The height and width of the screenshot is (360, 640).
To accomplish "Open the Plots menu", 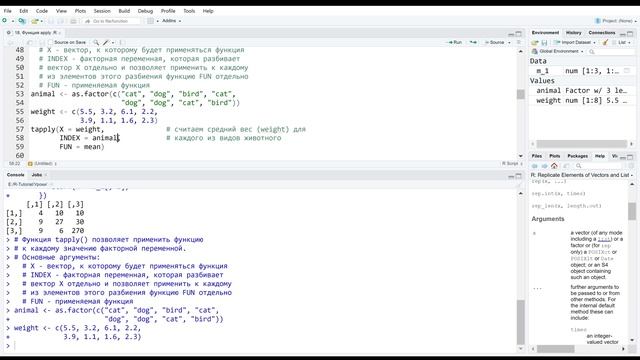I will (80, 11).
